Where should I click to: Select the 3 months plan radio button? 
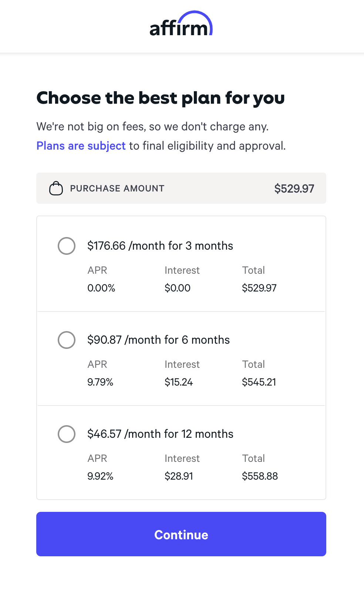coord(67,246)
